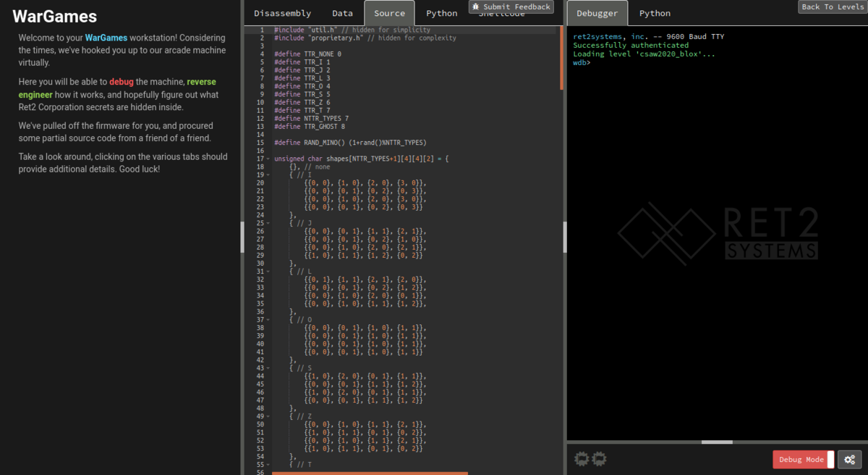
Task: Click the '#define TTR_NONE 0' line
Action: coord(307,54)
